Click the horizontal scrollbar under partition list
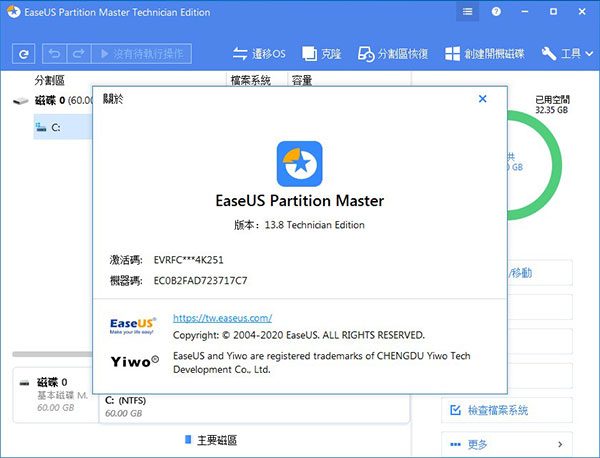This screenshot has height=458, width=600. click(x=52, y=354)
